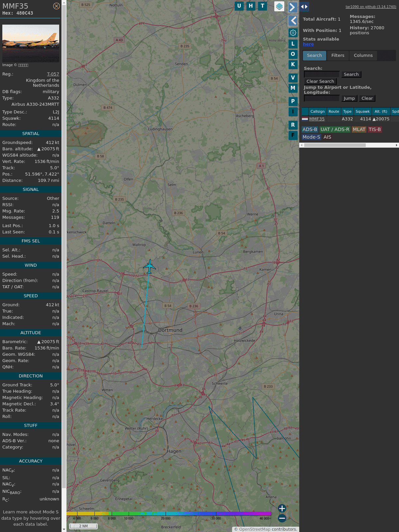399x532 pixels.
Task: Open the settings gear icon
Action: coord(293,33)
